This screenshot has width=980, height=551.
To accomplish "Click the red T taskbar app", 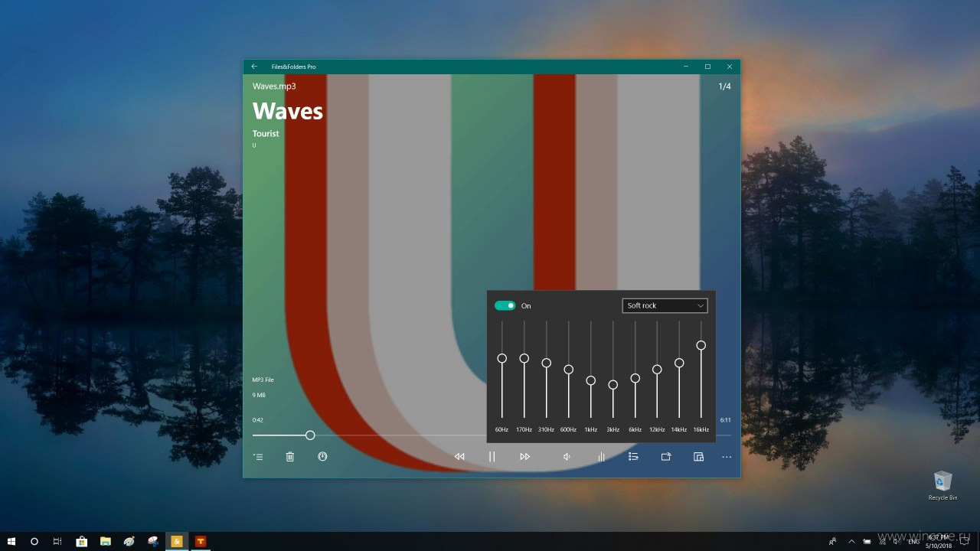I will 201,541.
